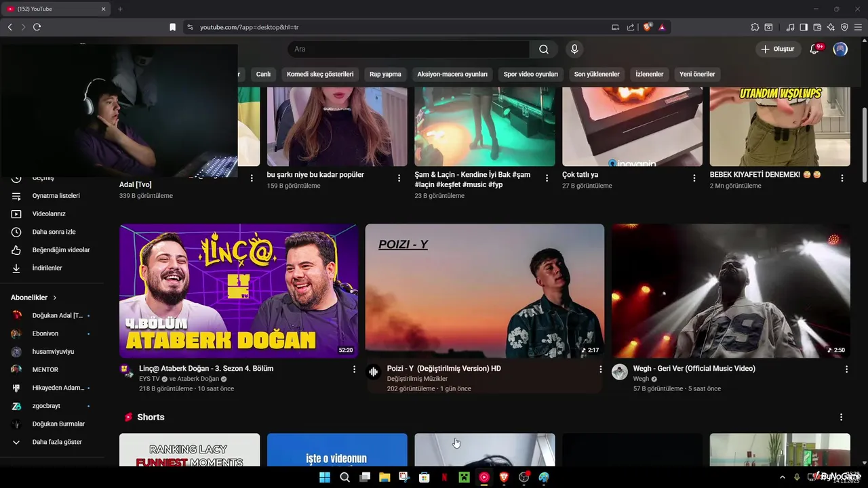
Task: Play Wegh - Geri Ver thumbnail
Action: (x=731, y=291)
